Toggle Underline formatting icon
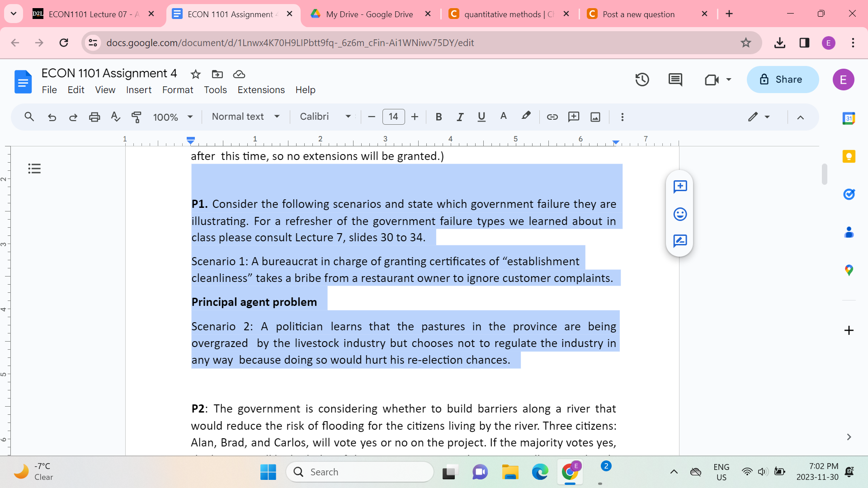 pyautogui.click(x=481, y=117)
